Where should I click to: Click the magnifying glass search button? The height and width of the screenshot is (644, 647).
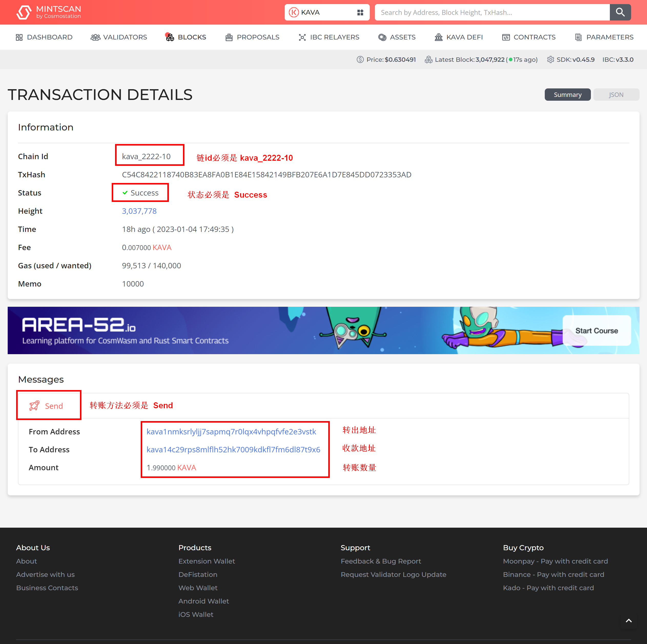(x=620, y=12)
